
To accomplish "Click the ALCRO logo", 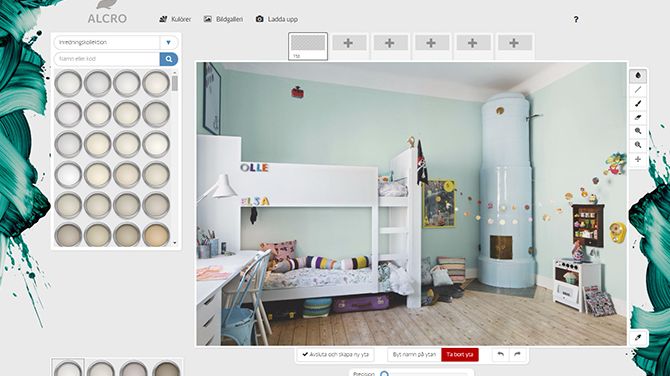I will [x=107, y=13].
